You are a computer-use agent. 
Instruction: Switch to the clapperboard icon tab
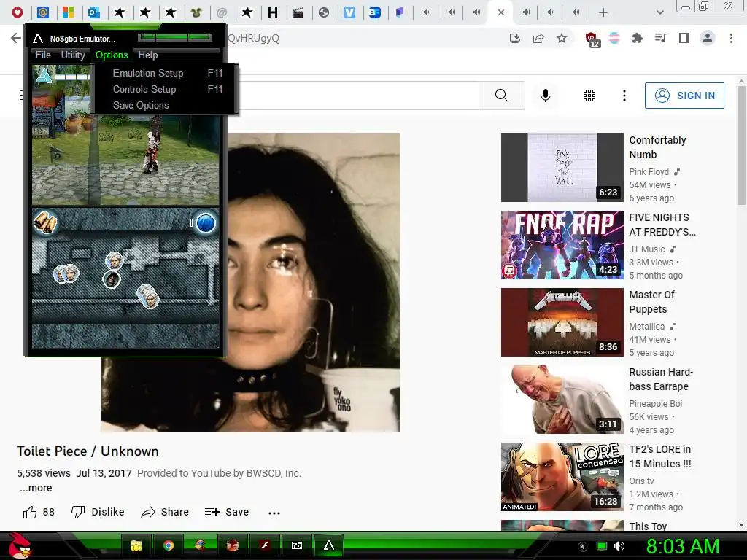coord(298,12)
